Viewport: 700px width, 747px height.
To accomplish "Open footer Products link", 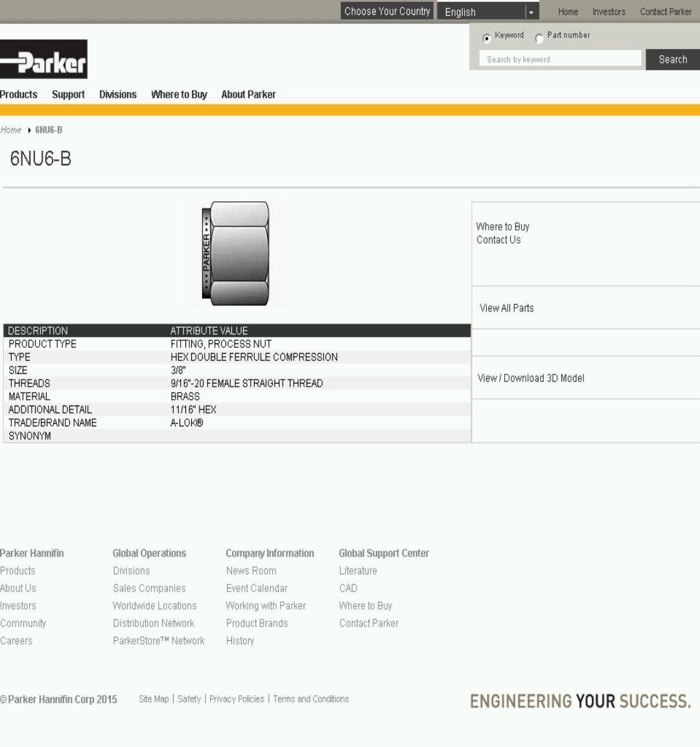I will tap(17, 571).
